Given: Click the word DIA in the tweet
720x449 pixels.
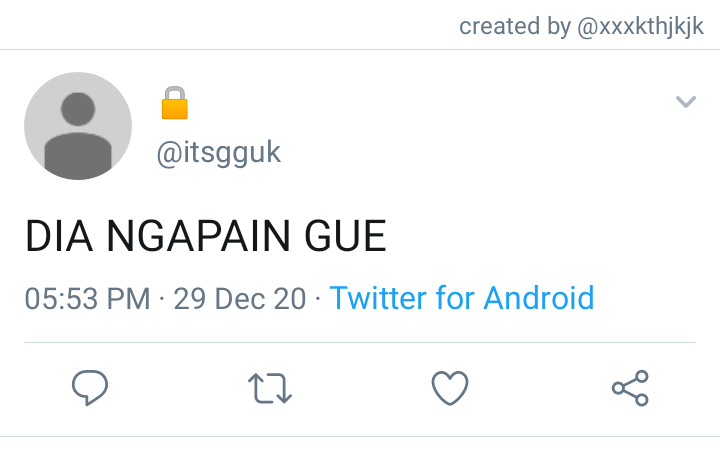Looking at the screenshot, I should point(59,236).
